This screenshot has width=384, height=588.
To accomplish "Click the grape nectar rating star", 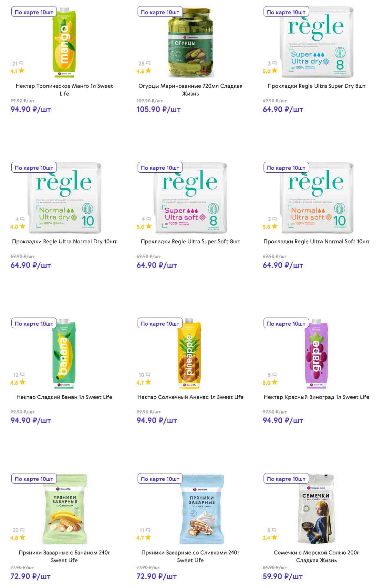I will (x=275, y=382).
